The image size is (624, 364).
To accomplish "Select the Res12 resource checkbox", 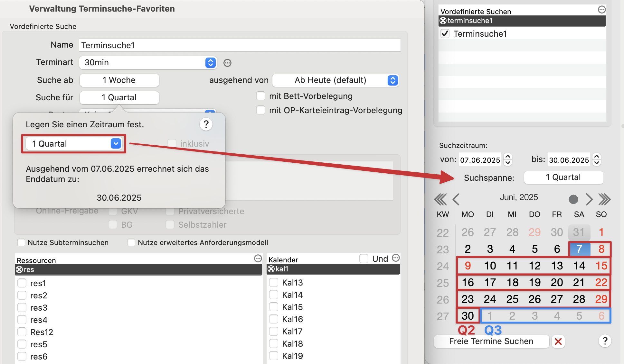I will coord(22,332).
